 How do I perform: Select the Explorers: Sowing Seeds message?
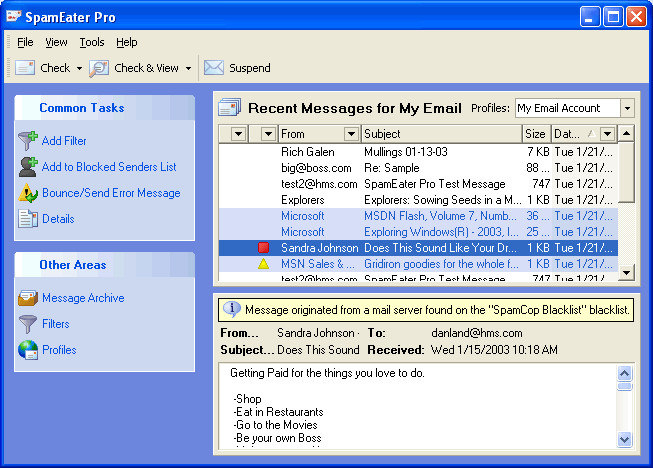(x=418, y=200)
